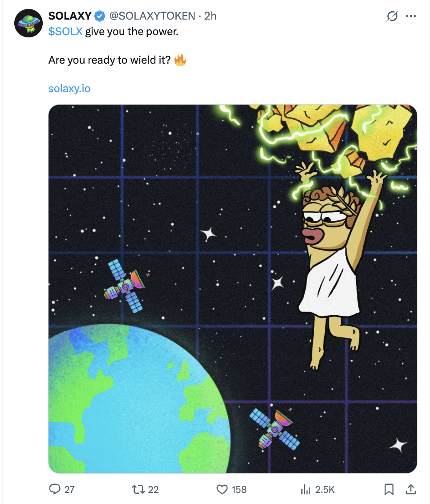The height and width of the screenshot is (504, 430).
Task: Click the 27 replies count
Action: coord(69,490)
